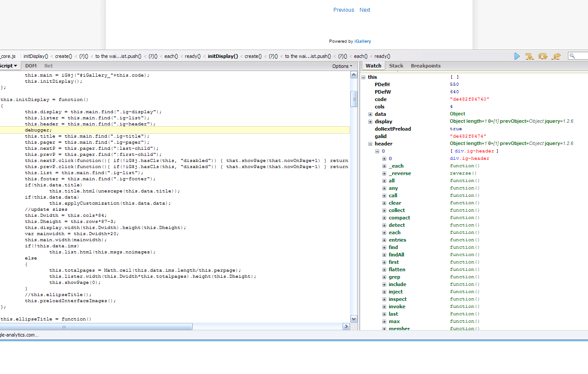Open the Breakpoints tab
588x374 pixels.
point(425,66)
